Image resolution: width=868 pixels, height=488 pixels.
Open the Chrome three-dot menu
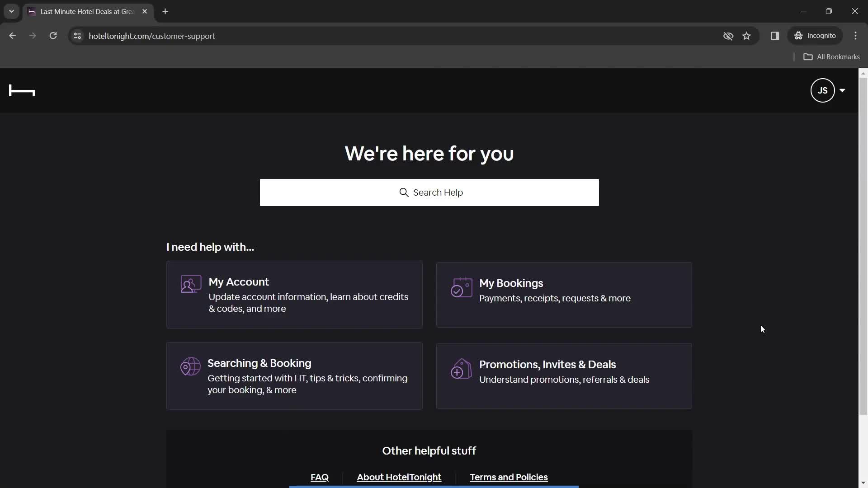[x=855, y=36]
